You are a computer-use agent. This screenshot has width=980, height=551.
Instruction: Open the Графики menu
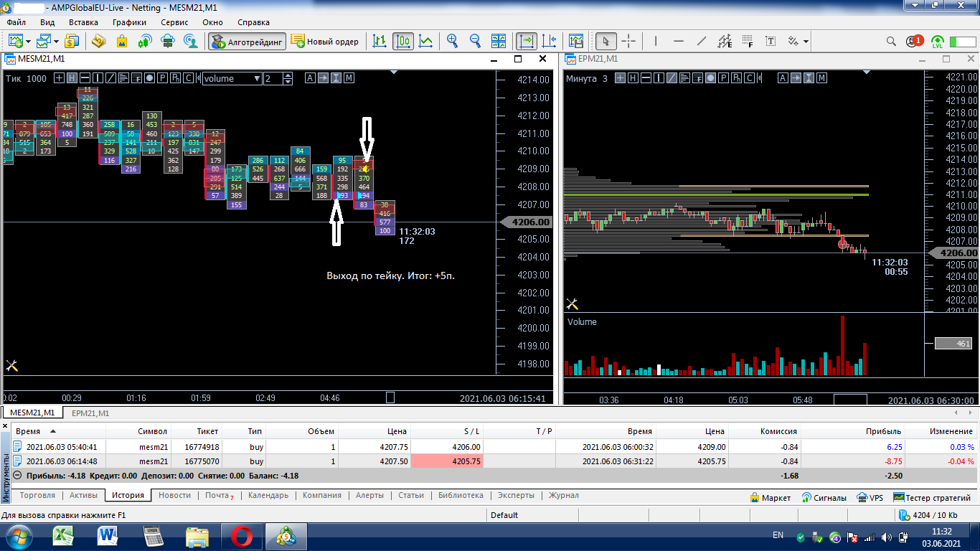pos(129,22)
